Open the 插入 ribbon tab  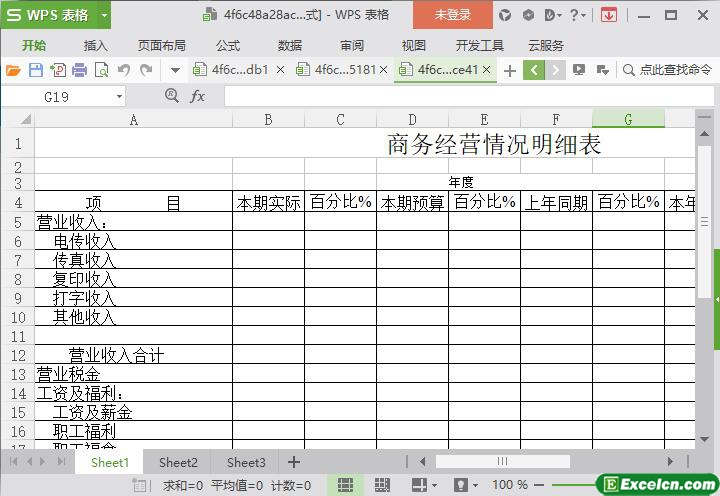(x=96, y=45)
